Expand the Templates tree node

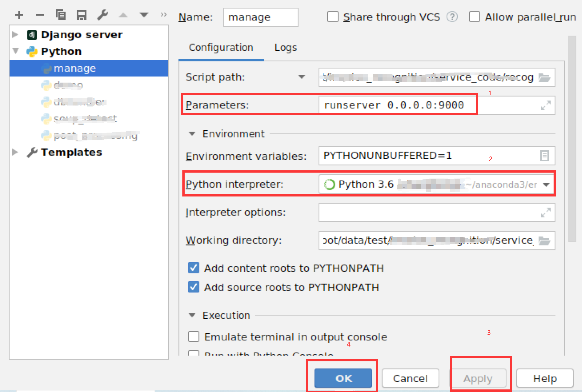[x=15, y=152]
